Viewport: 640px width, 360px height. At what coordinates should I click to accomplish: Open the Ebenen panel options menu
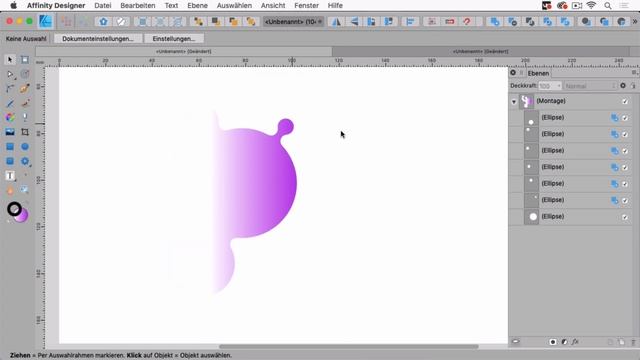pyautogui.click(x=634, y=73)
